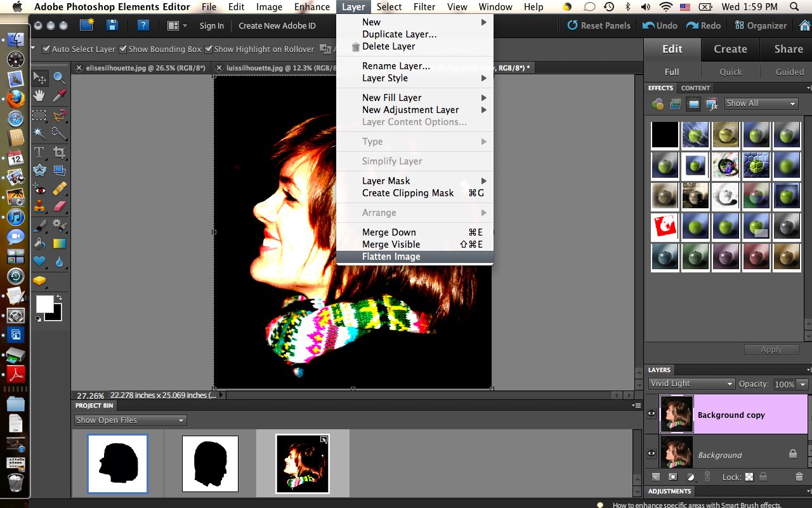
Task: Switch to the Content tab
Action: point(695,88)
